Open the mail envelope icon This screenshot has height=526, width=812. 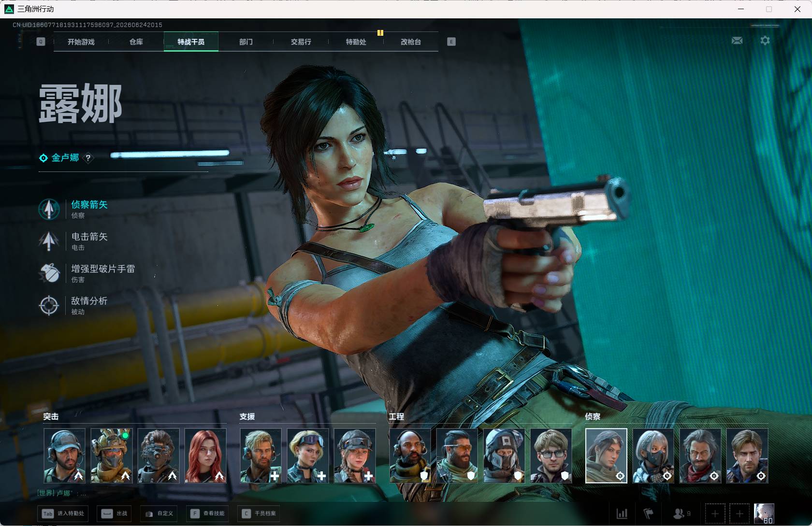click(x=737, y=41)
